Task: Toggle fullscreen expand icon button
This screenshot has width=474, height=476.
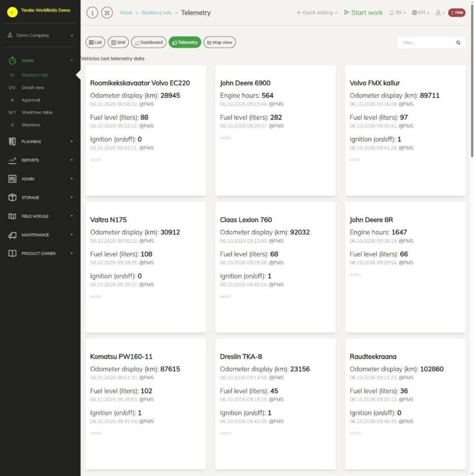Action: click(x=107, y=13)
